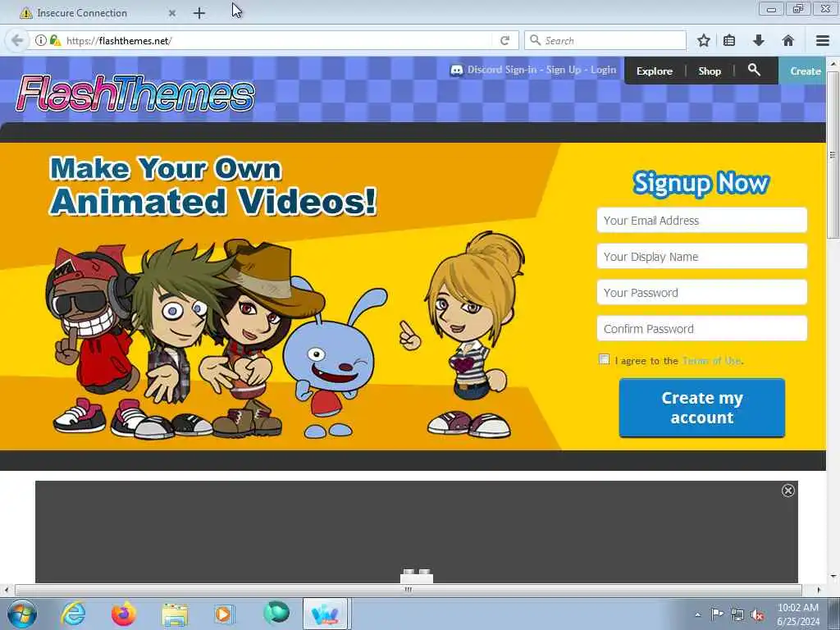This screenshot has height=630, width=840.
Task: Click the Signup Now heading
Action: (701, 183)
